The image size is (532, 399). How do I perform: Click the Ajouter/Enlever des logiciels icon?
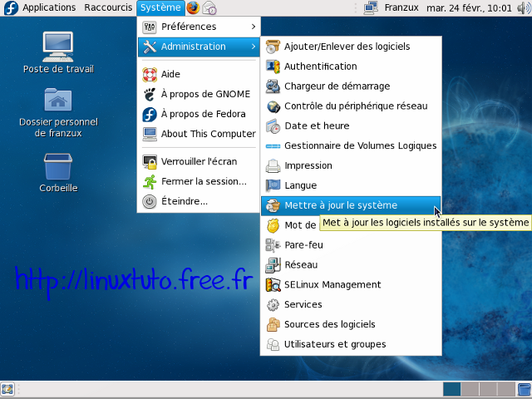(273, 47)
